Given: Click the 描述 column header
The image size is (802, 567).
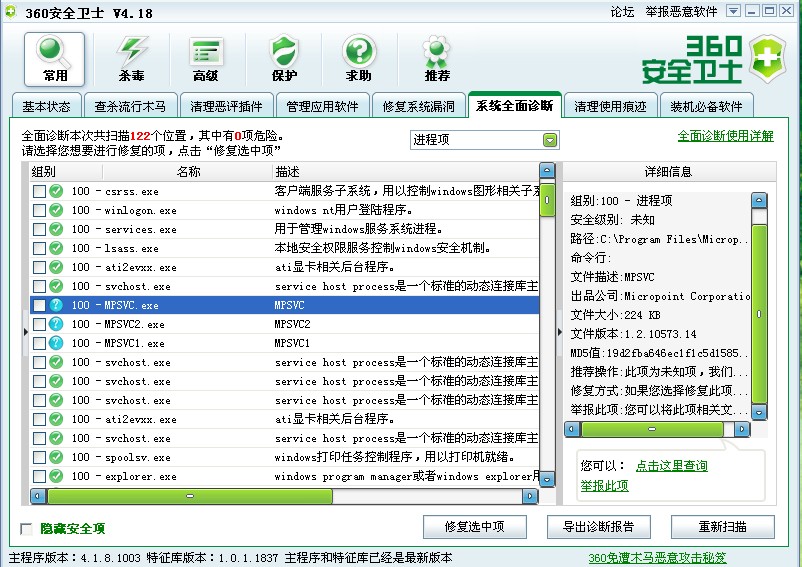Looking at the screenshot, I should click(x=406, y=172).
